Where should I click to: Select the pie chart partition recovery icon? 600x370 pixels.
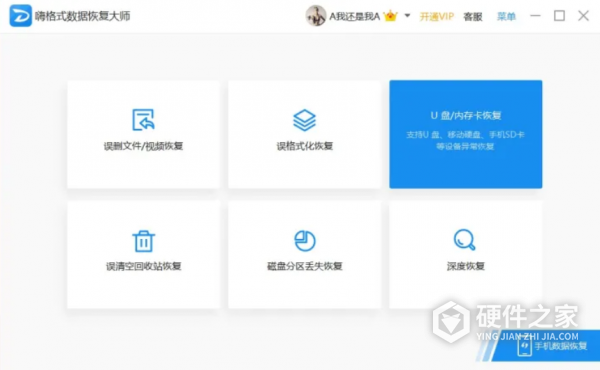[x=305, y=241]
